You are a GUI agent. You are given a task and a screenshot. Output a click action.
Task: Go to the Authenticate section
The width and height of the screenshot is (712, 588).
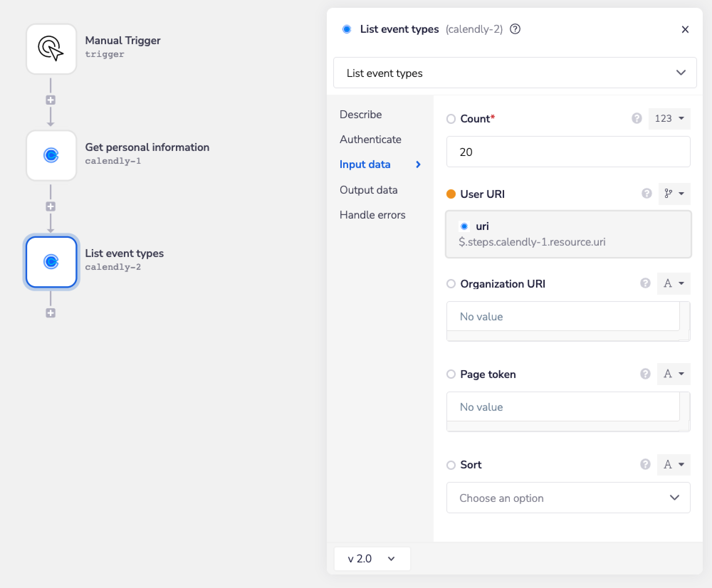(x=370, y=139)
